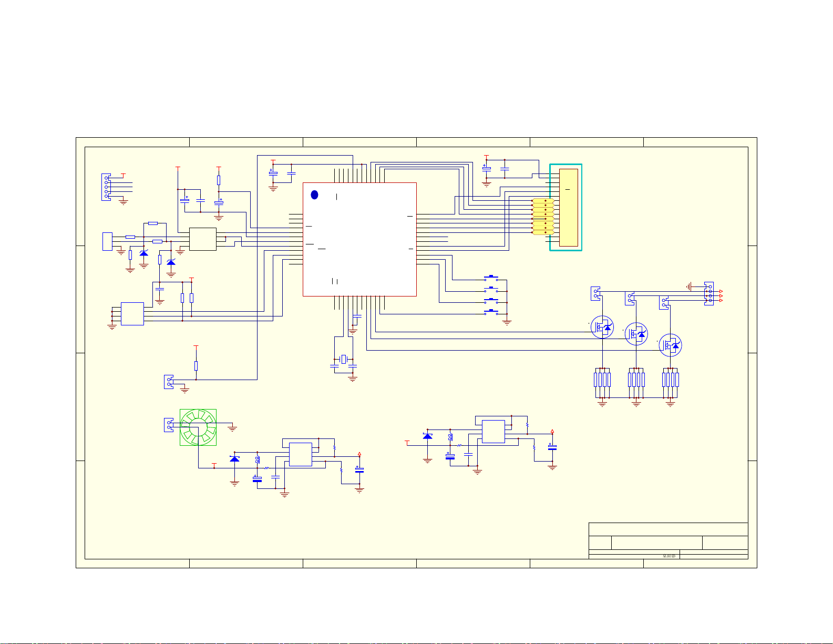Select the polarized capacitor above the microcontroller
The image size is (833, 644).
(273, 173)
